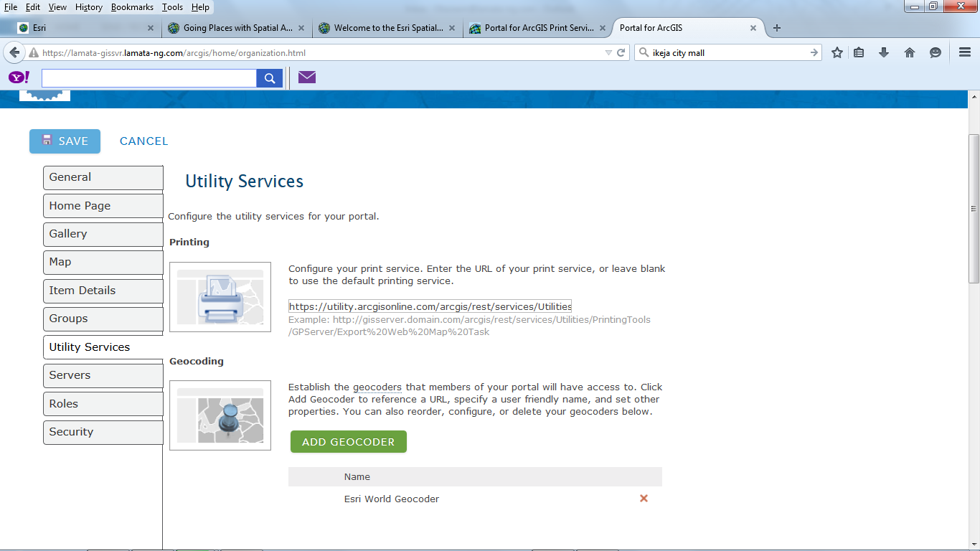Click the scrollbar up arrow

point(974,96)
